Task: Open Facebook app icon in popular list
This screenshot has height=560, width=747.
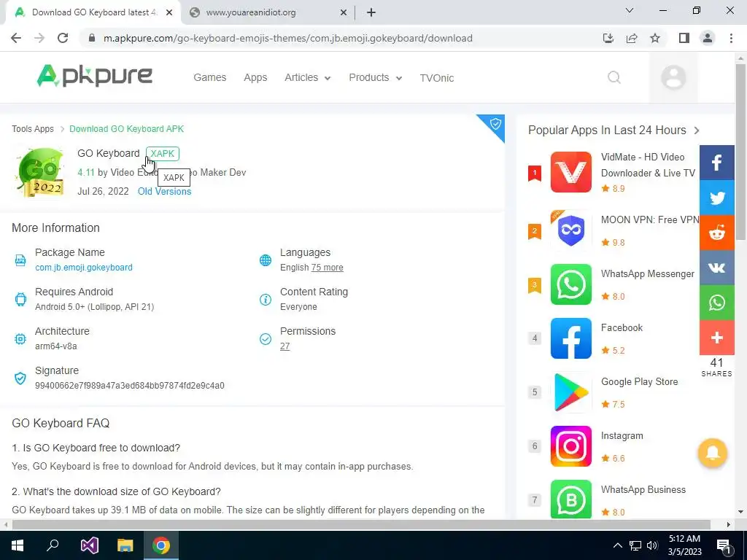Action: pyautogui.click(x=570, y=338)
